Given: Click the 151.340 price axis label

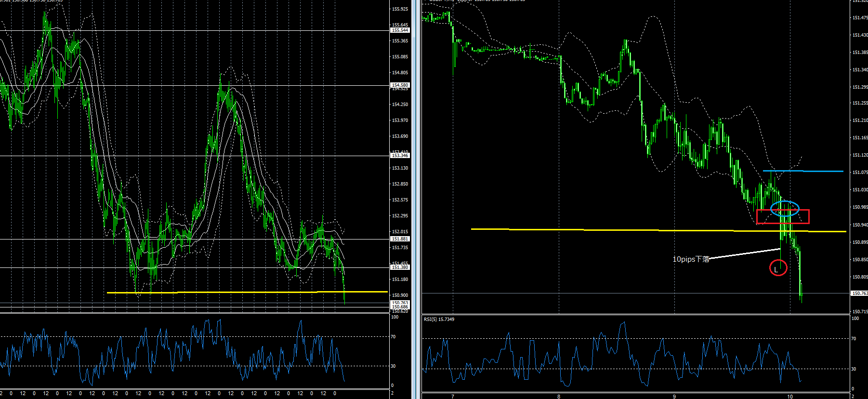Looking at the screenshot, I should pyautogui.click(x=860, y=69).
